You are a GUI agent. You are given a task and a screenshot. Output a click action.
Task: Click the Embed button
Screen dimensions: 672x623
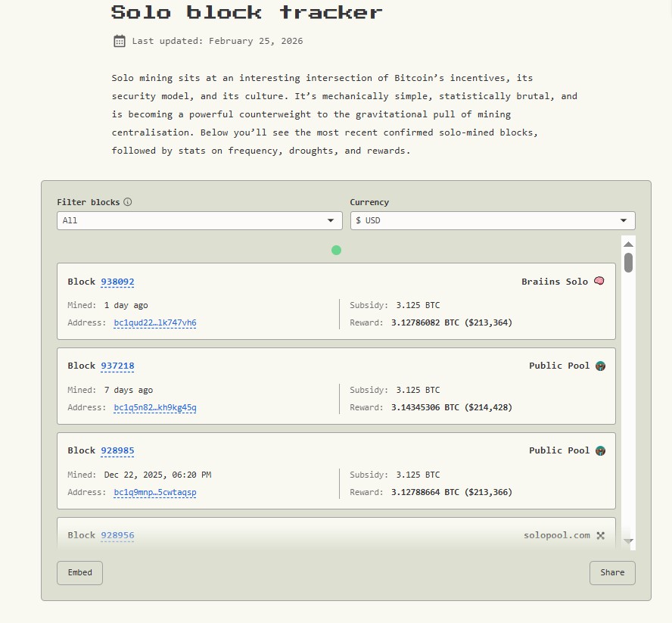79,573
